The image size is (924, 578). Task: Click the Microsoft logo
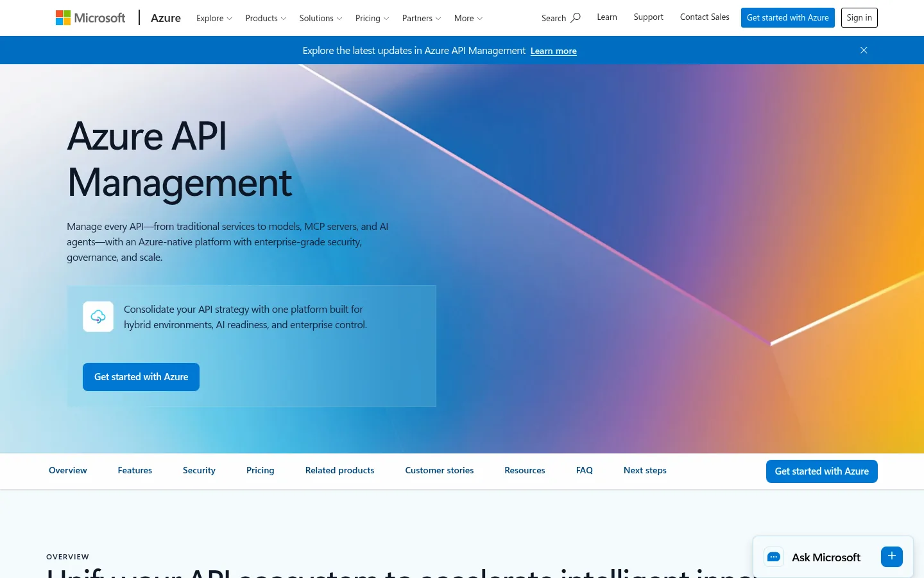[90, 18]
